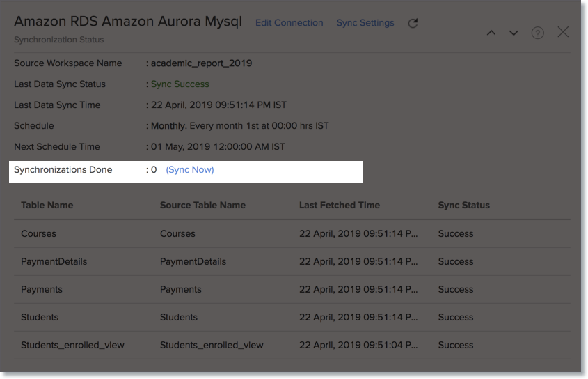Select the Payments table row
The width and height of the screenshot is (588, 379).
tap(292, 290)
